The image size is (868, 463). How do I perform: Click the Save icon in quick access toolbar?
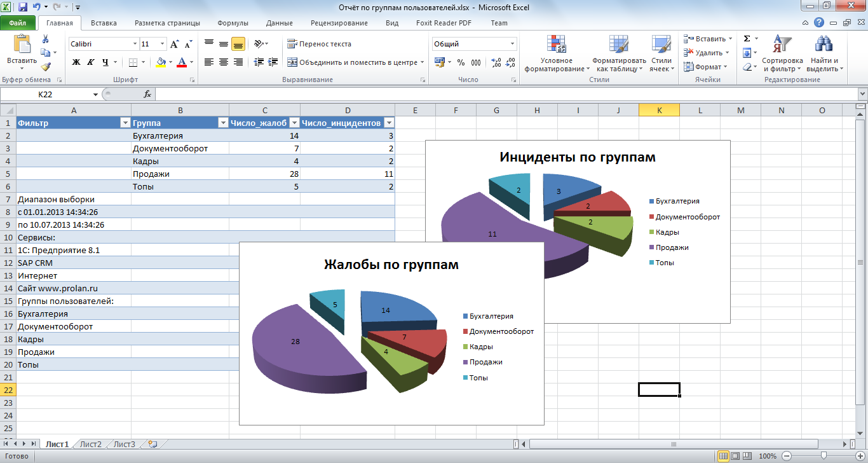pos(23,8)
